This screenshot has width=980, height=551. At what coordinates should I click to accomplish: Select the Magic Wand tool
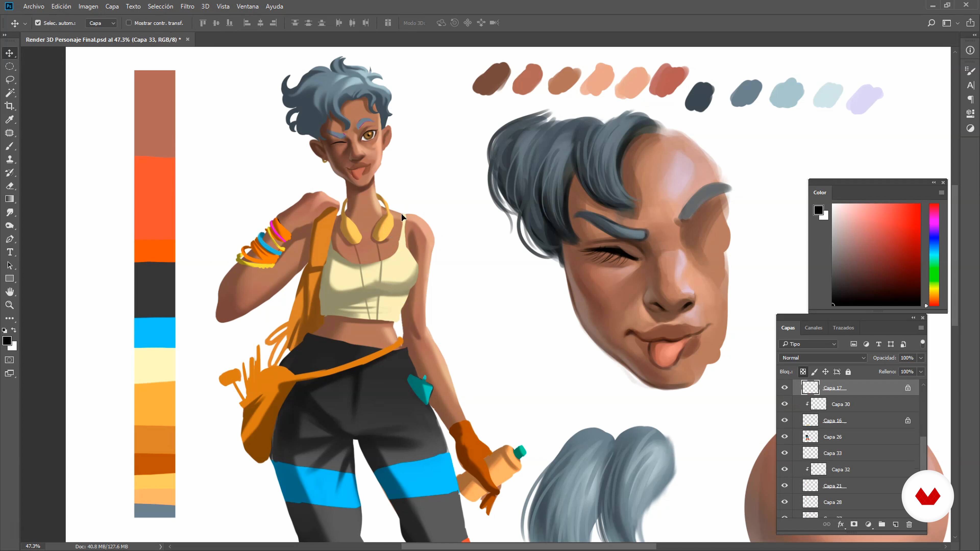tap(9, 93)
